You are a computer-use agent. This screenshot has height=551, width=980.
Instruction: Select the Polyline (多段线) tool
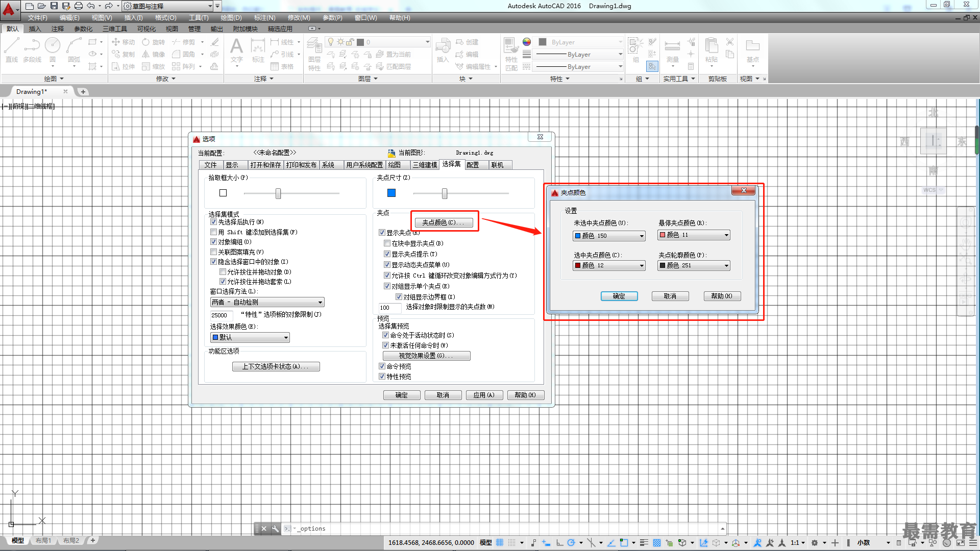click(32, 50)
